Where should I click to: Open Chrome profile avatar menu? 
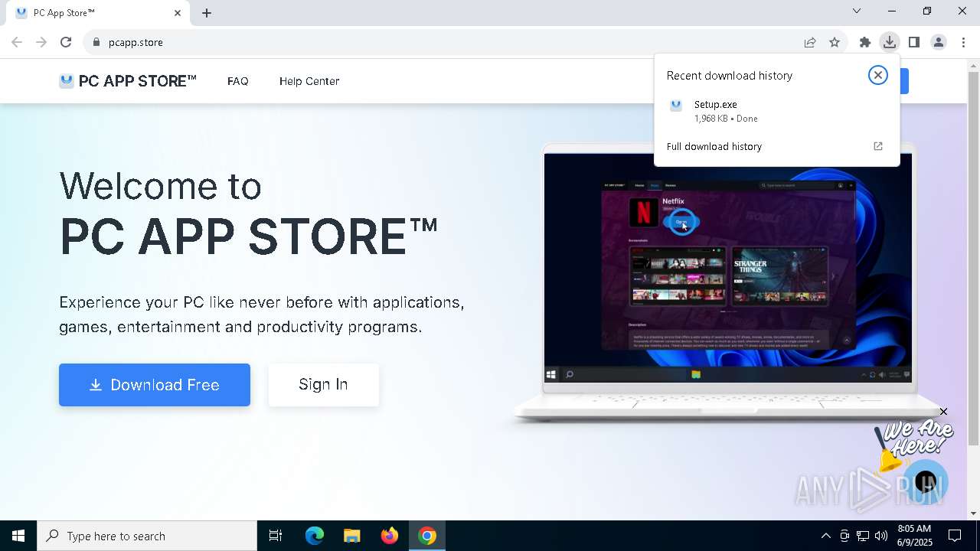pyautogui.click(x=939, y=42)
